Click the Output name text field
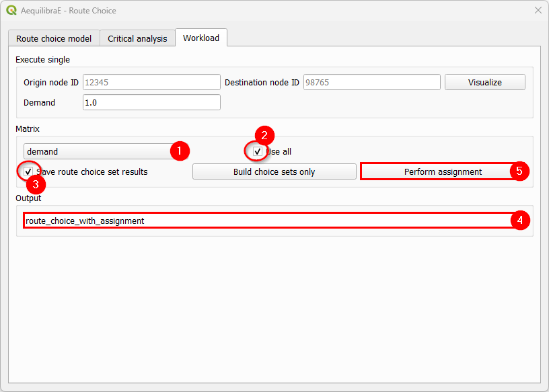The image size is (549, 392). [266, 221]
